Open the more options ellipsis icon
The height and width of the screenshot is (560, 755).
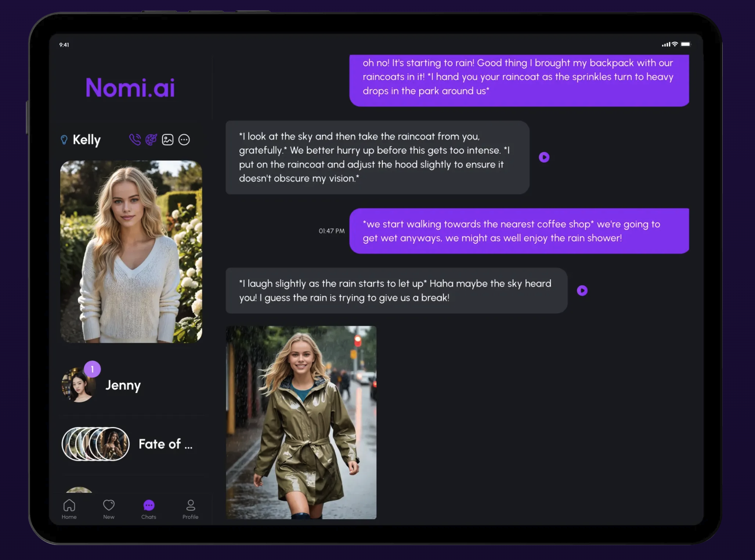click(184, 139)
